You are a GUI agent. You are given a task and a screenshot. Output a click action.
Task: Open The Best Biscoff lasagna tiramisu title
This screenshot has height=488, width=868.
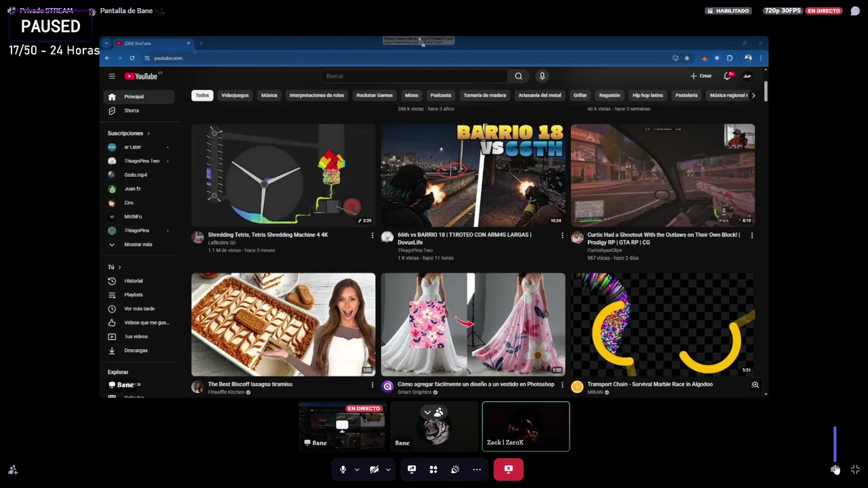(x=250, y=384)
